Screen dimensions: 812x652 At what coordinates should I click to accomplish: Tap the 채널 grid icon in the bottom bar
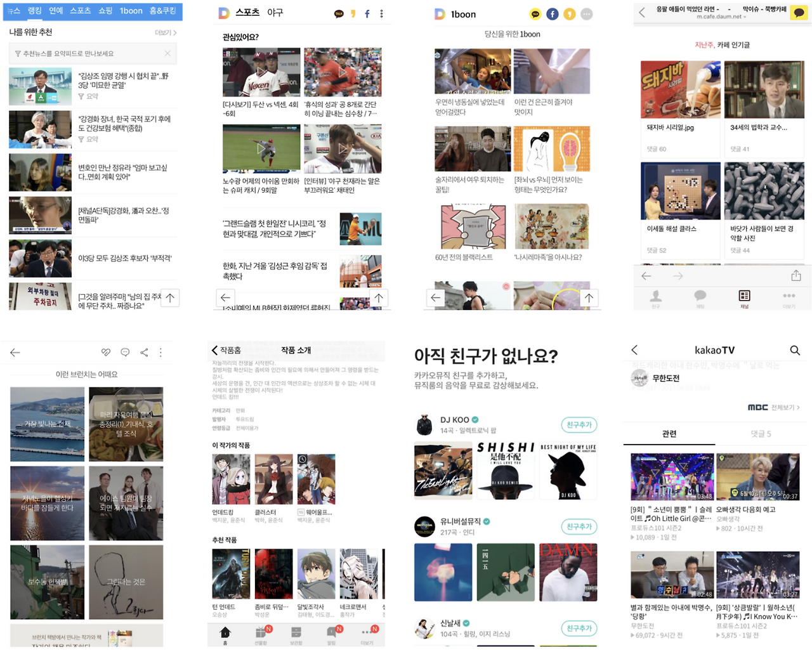click(x=743, y=296)
